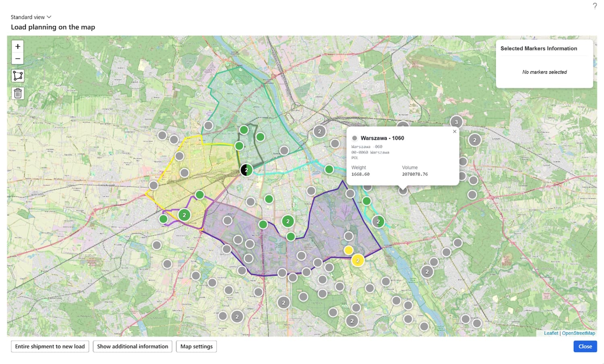Click the Load planning on the map title
Image resolution: width=604 pixels, height=364 pixels.
[x=53, y=27]
